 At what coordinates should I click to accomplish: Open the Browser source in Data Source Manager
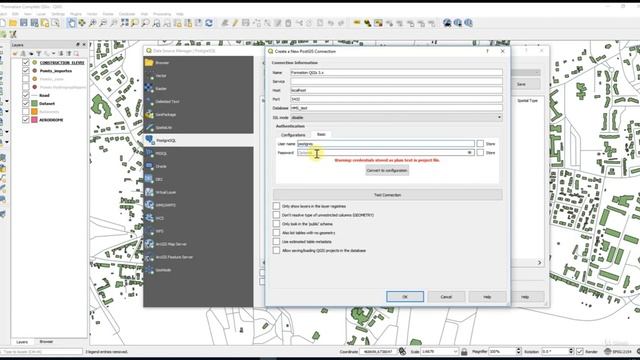(x=198, y=63)
